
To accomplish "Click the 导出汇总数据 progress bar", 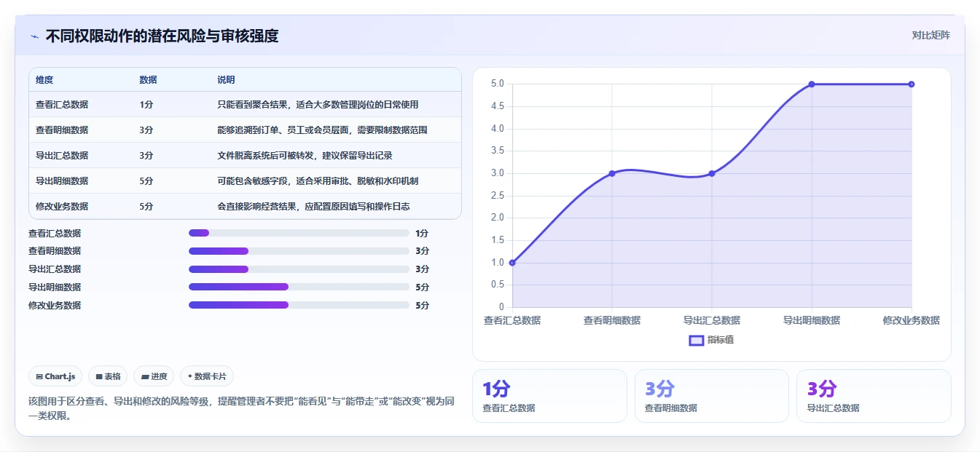I will (x=299, y=269).
